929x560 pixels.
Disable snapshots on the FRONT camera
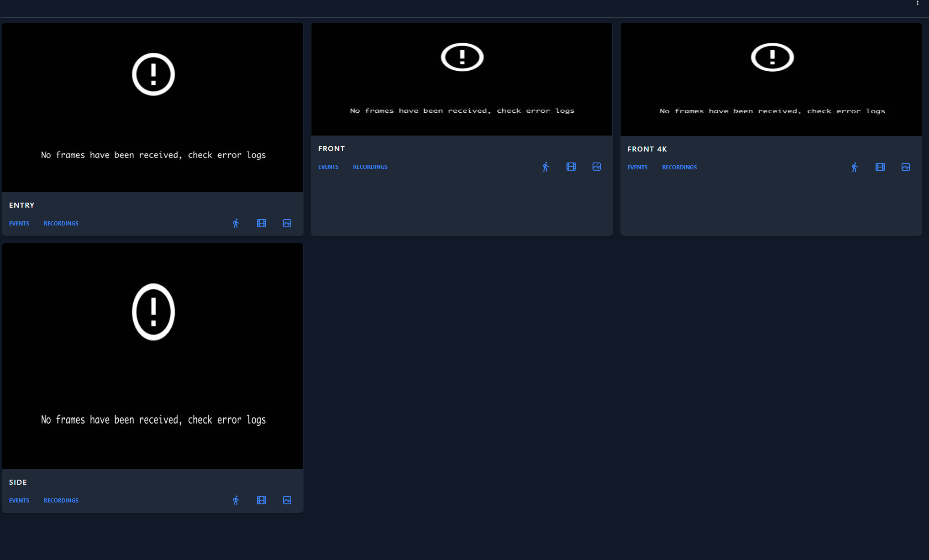click(x=596, y=167)
